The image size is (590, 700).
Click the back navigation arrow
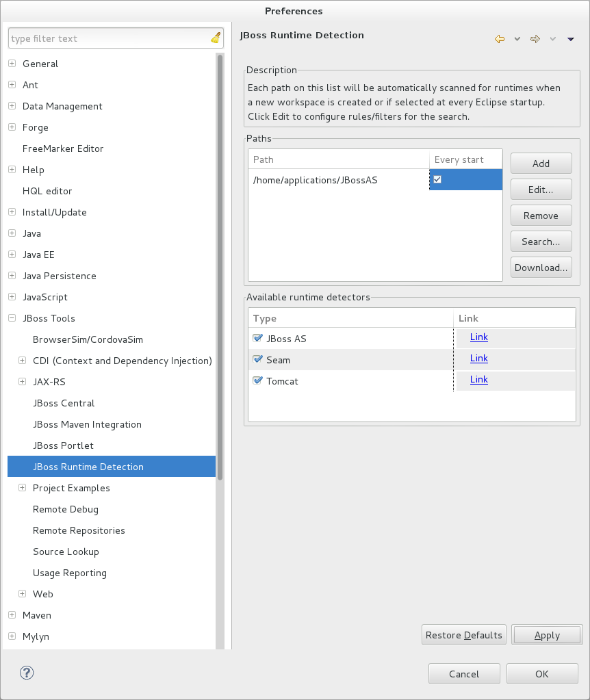click(499, 39)
